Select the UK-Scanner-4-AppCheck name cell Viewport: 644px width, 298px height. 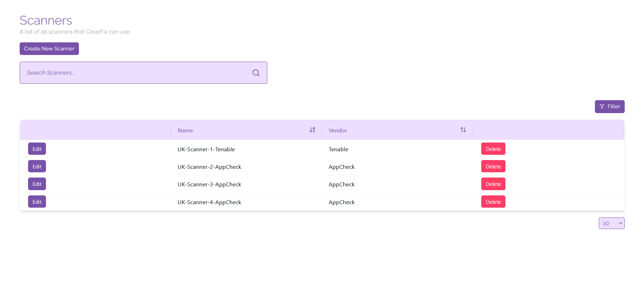tap(209, 202)
